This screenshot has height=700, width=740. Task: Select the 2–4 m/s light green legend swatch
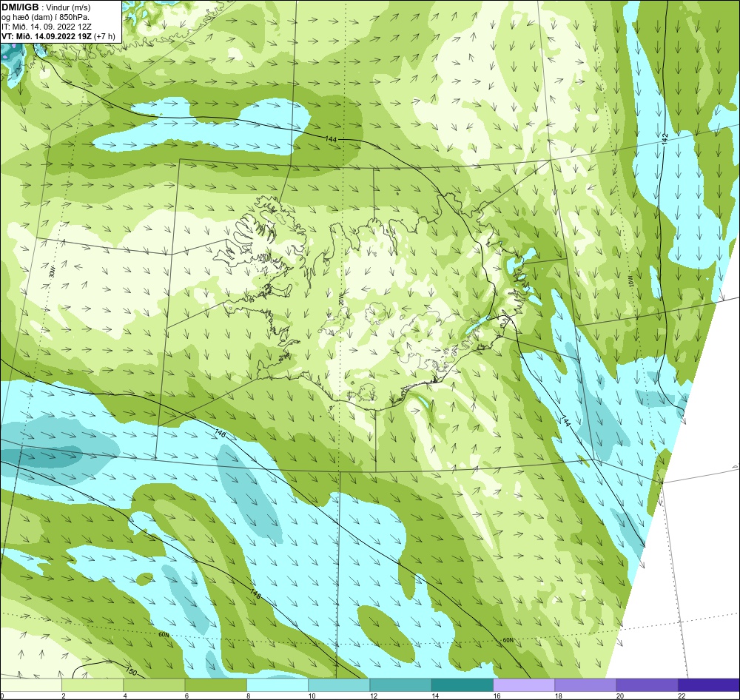(92, 684)
